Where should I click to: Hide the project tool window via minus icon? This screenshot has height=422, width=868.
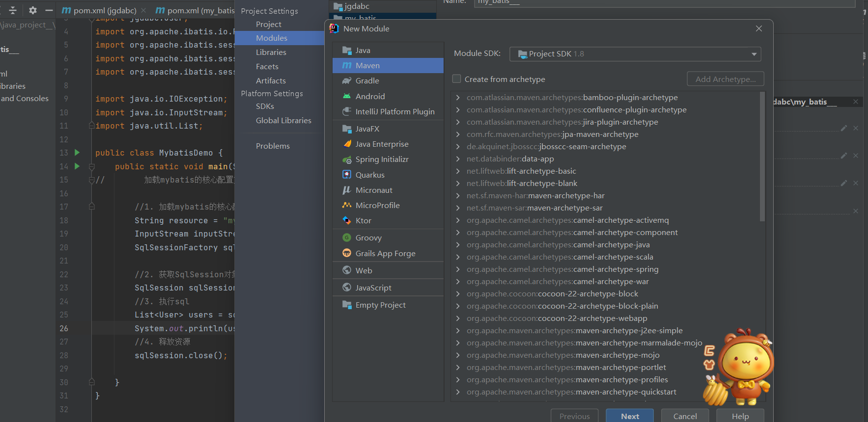[49, 10]
